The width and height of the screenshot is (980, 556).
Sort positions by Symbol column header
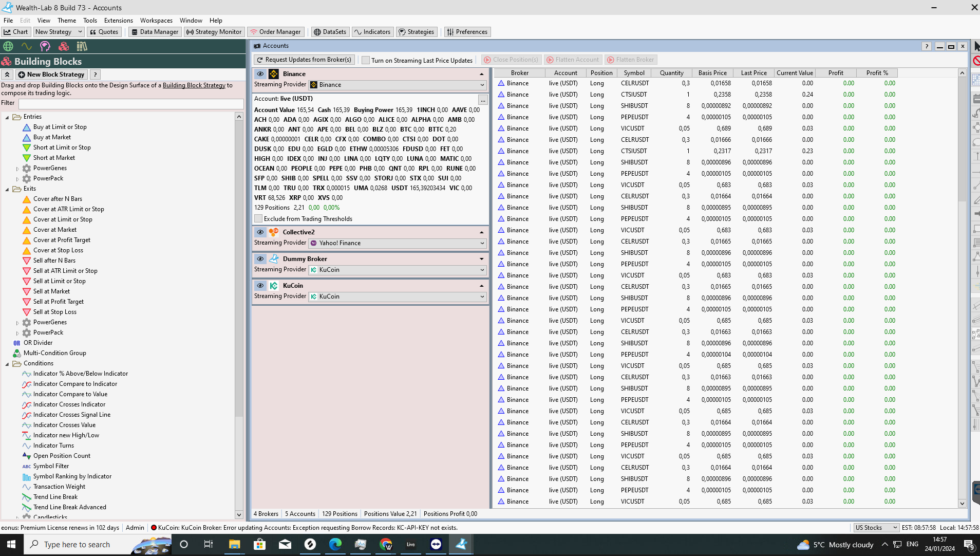(634, 73)
